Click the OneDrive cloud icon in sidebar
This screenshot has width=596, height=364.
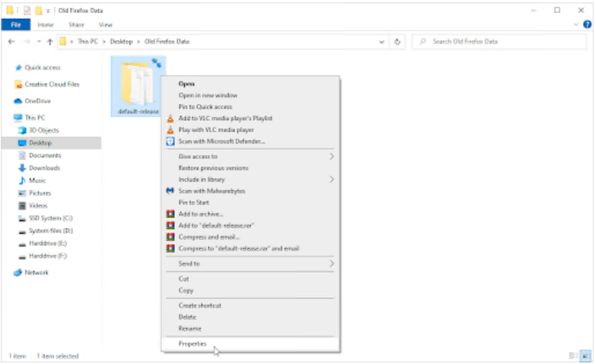click(18, 101)
